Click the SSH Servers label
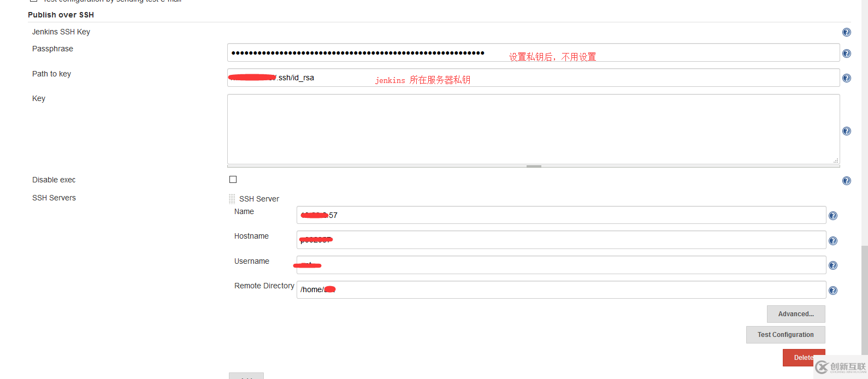 pos(54,198)
